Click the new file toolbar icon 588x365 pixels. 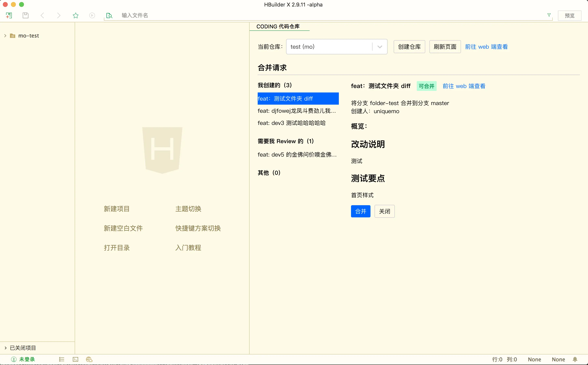[9, 15]
